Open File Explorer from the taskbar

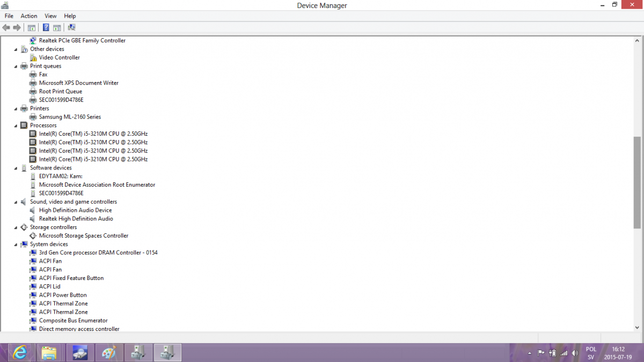click(x=49, y=352)
